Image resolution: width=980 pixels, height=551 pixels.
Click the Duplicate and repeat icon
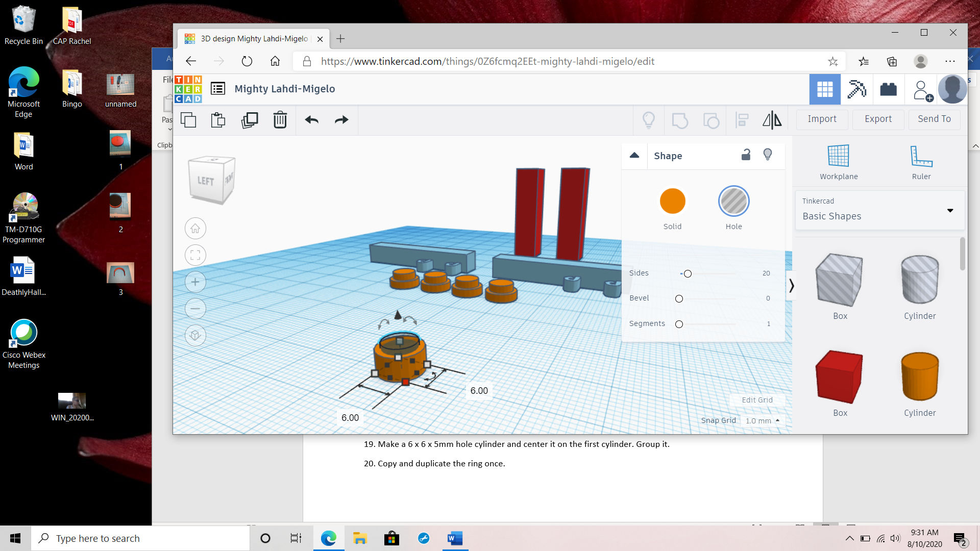pos(250,120)
